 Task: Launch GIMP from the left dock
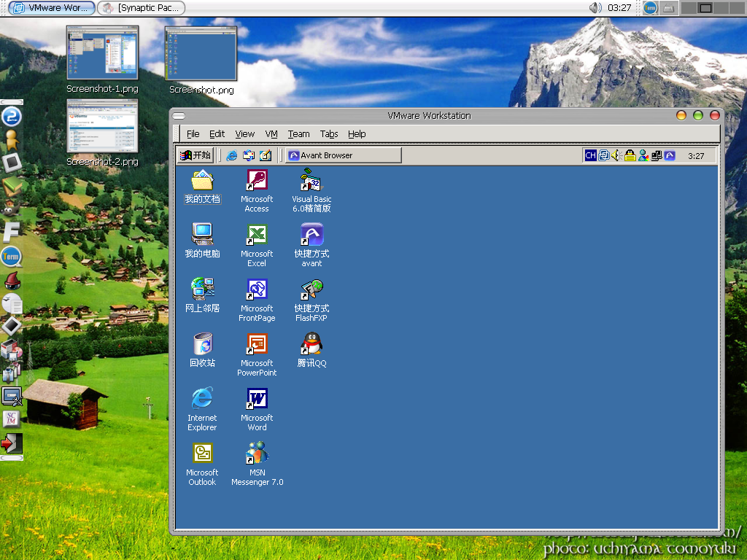click(12, 209)
